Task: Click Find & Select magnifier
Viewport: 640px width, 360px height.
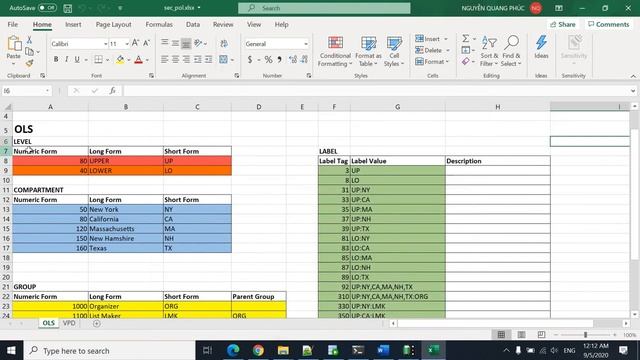Action: [x=511, y=51]
